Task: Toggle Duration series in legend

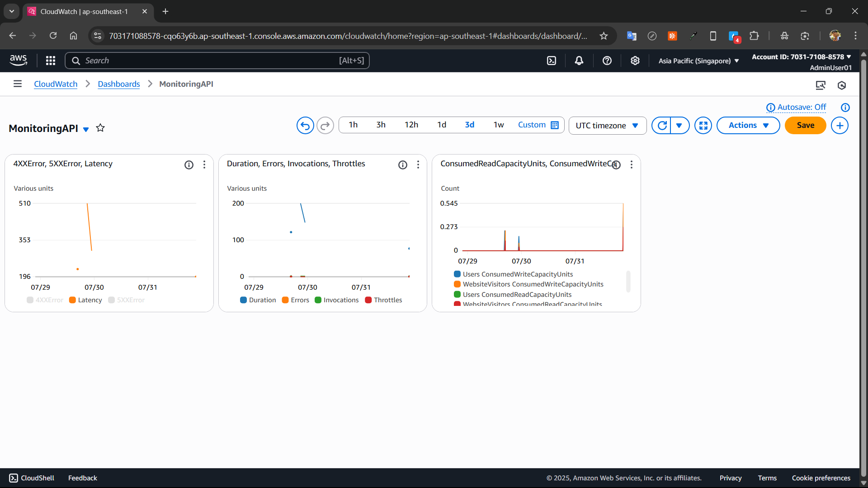Action: [x=258, y=300]
